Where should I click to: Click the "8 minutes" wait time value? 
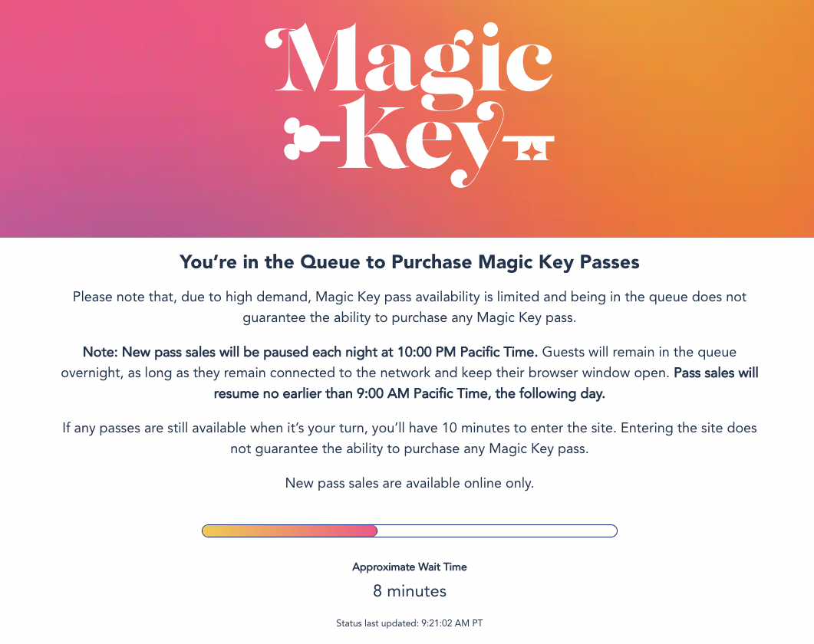[409, 591]
